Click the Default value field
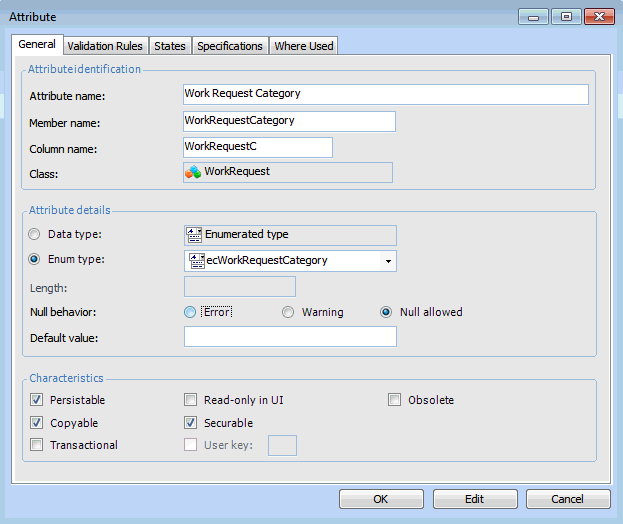This screenshot has height=524, width=623. (x=290, y=336)
